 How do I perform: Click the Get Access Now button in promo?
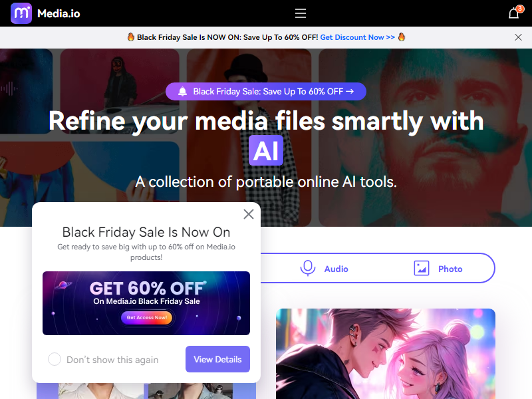(x=146, y=318)
